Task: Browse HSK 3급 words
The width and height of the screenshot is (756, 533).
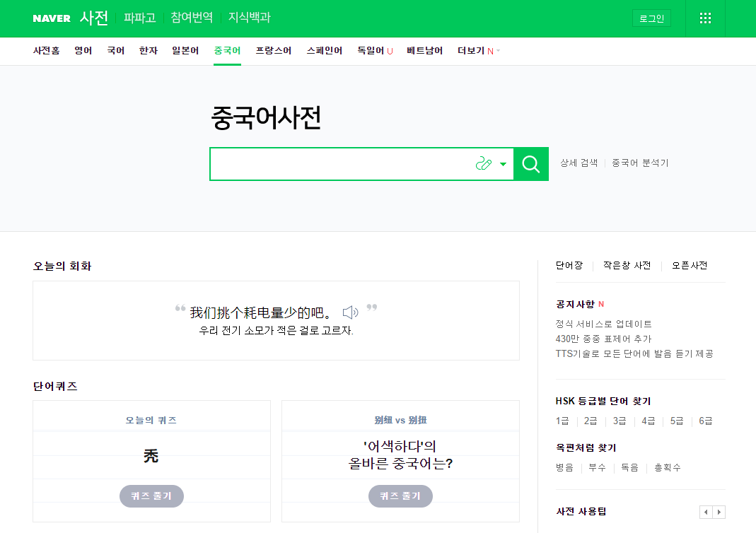Action: point(620,421)
